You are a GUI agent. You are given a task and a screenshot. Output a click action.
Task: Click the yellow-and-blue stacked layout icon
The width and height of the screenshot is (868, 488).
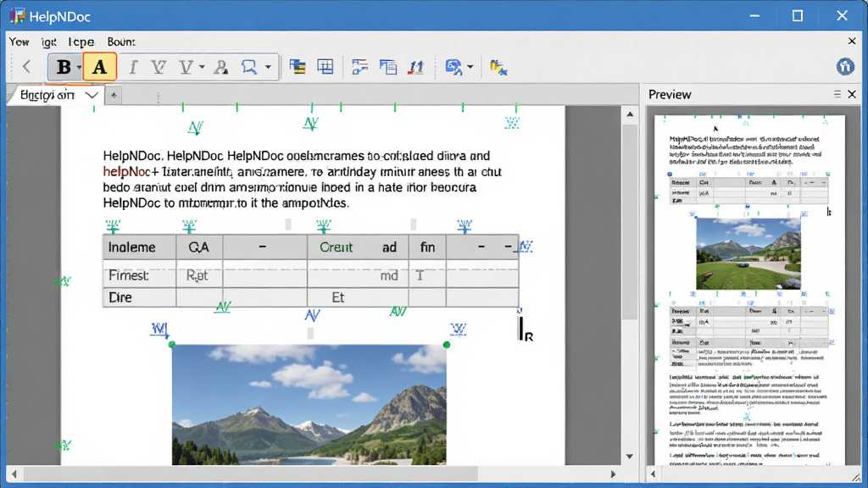point(298,67)
